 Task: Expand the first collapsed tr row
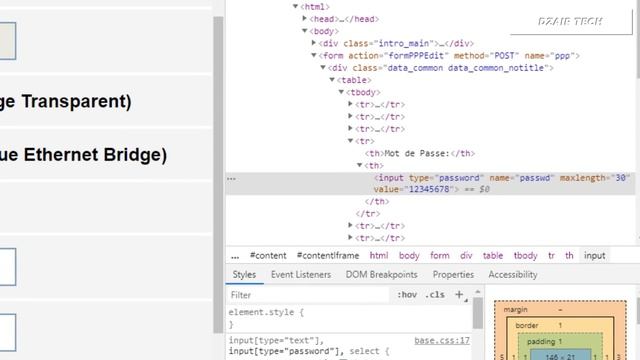tap(350, 104)
